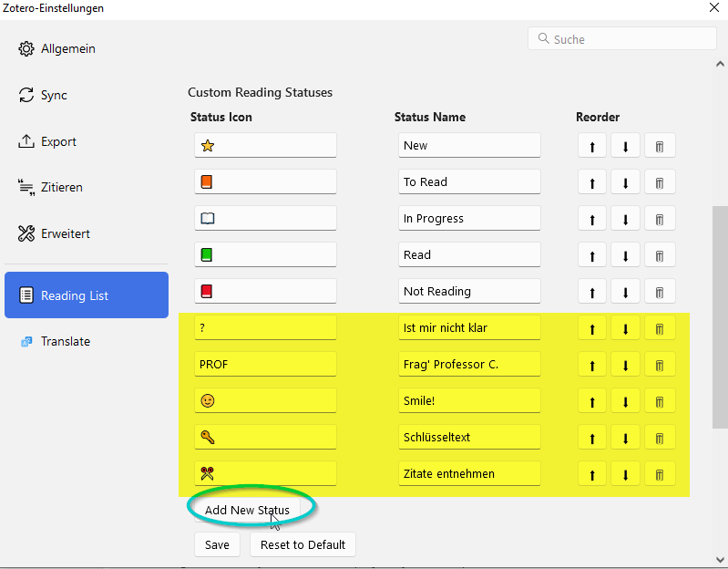Move 'Ist mir nicht klar' up
The height and width of the screenshot is (569, 728).
[592, 328]
